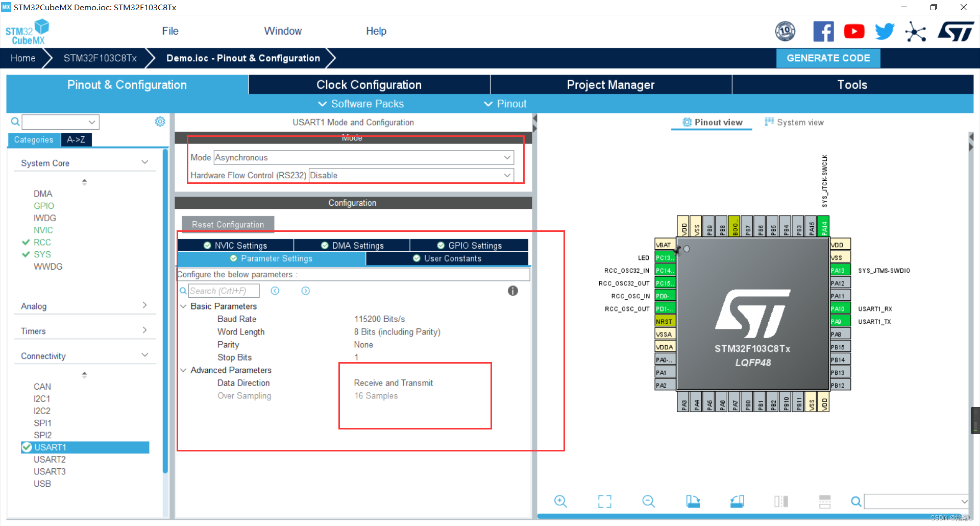Click the pin search magnifier icon
This screenshot has width=980, height=526.
(x=856, y=501)
